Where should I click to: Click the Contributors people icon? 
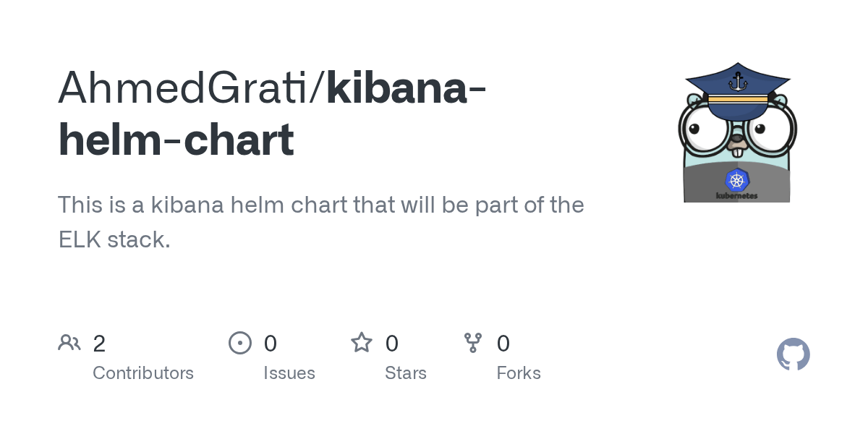[69, 343]
